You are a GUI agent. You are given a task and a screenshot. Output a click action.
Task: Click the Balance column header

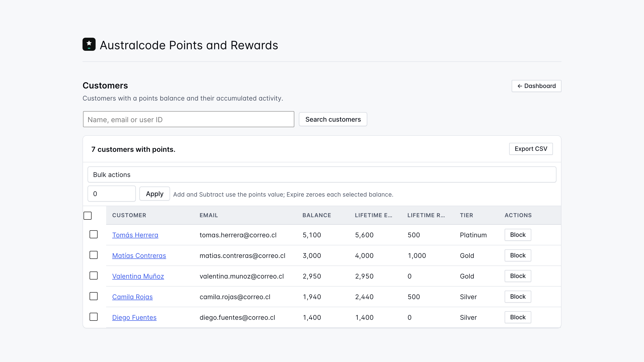tap(316, 215)
